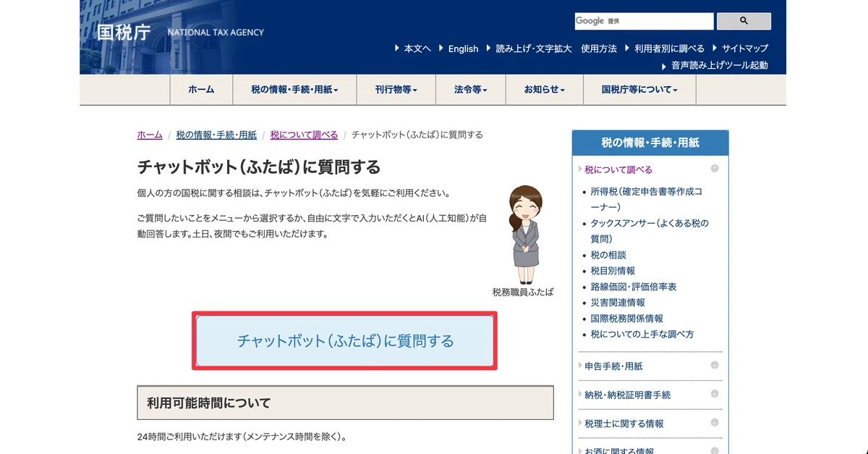This screenshot has height=454, width=868.
Task: Open 所得税(確定申告書等作成コーナー) sidebar link
Action: click(647, 199)
